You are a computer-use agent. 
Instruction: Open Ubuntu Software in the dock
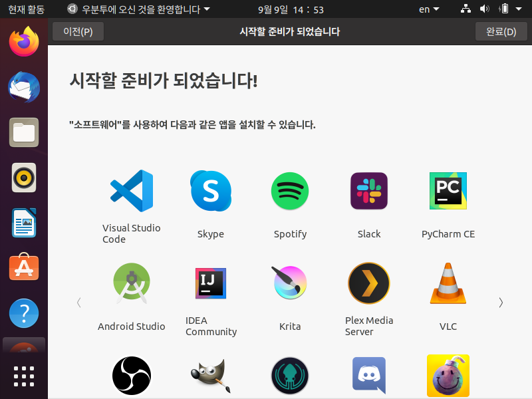pyautogui.click(x=24, y=267)
